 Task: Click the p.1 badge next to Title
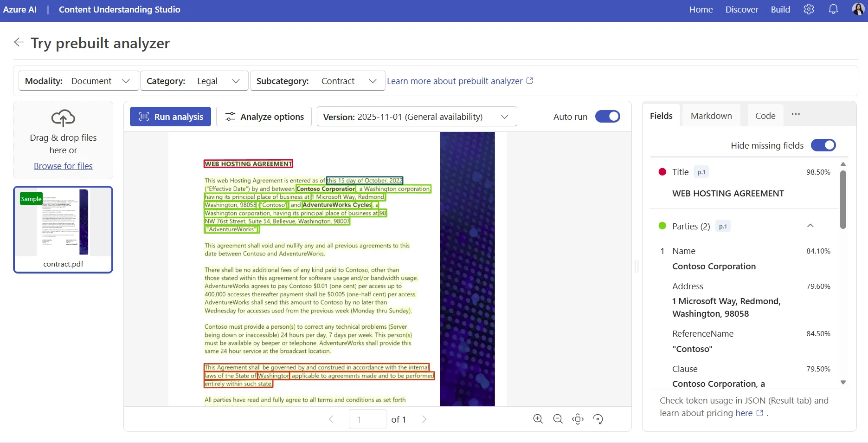pyautogui.click(x=701, y=172)
